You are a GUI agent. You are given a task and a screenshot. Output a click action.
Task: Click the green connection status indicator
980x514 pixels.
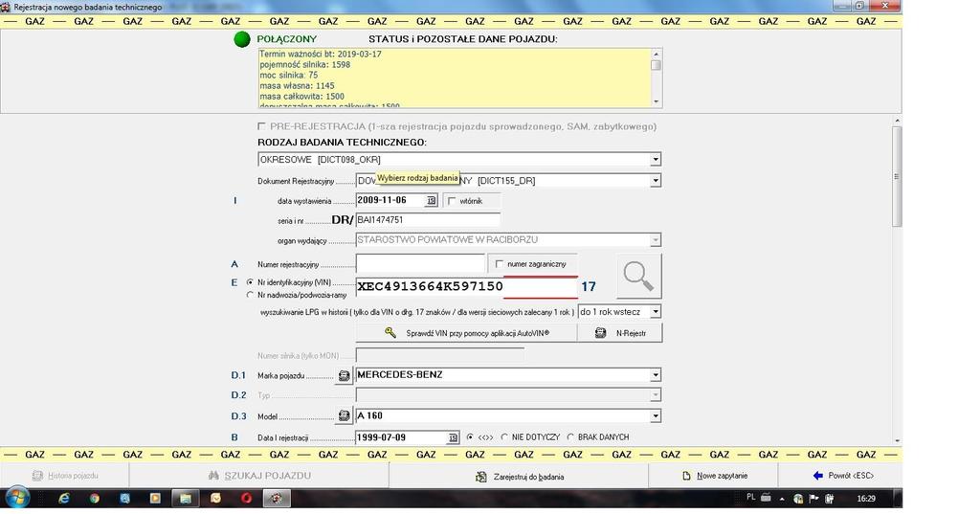tap(242, 39)
